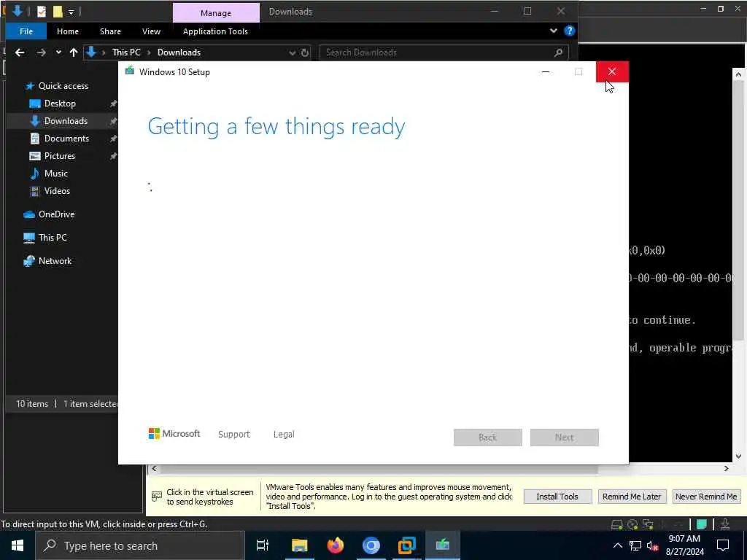Switch to VMware Workstation taskbar icon
Screen dimensions: 747x560
407,545
